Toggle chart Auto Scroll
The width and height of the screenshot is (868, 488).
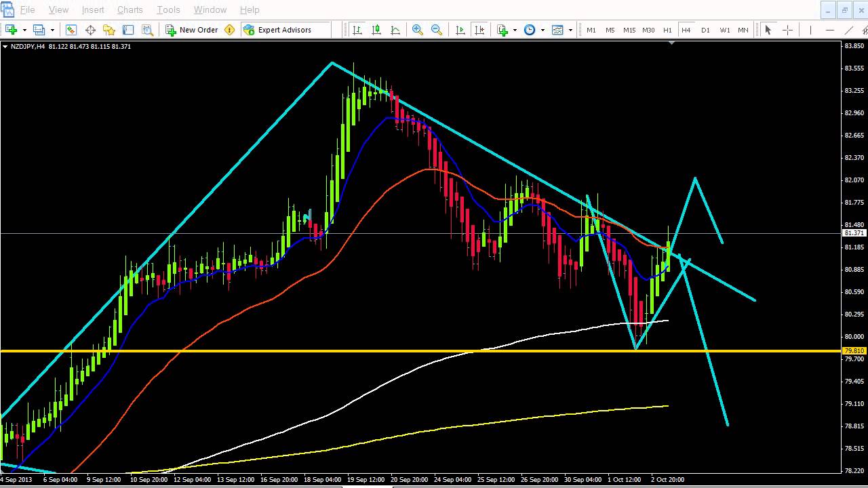pyautogui.click(x=460, y=30)
